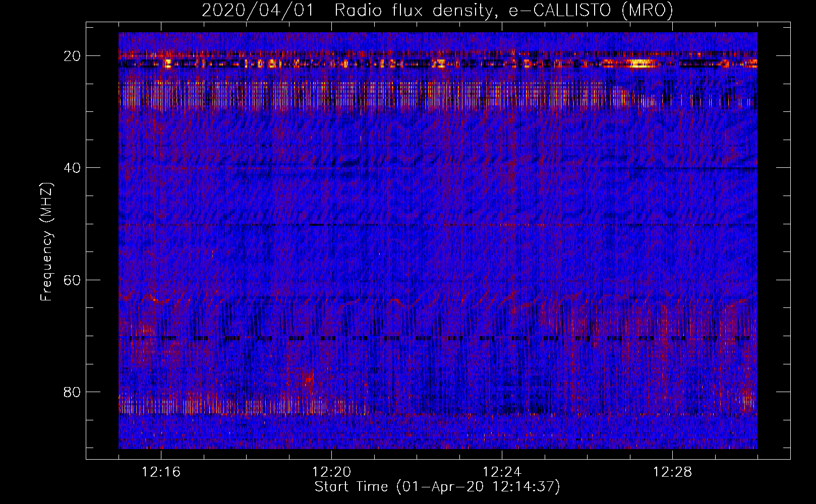Select the 12:28 time tick label
This screenshot has height=504, width=816.
point(672,472)
